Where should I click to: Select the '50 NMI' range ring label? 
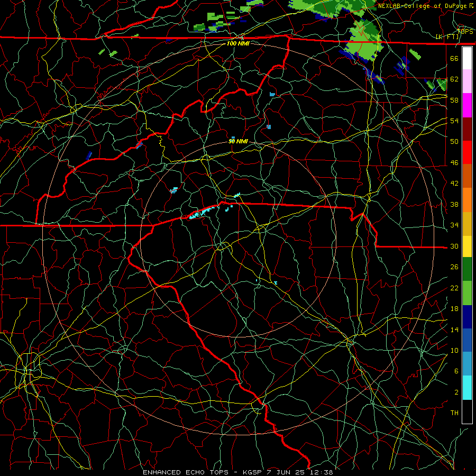pyautogui.click(x=239, y=142)
